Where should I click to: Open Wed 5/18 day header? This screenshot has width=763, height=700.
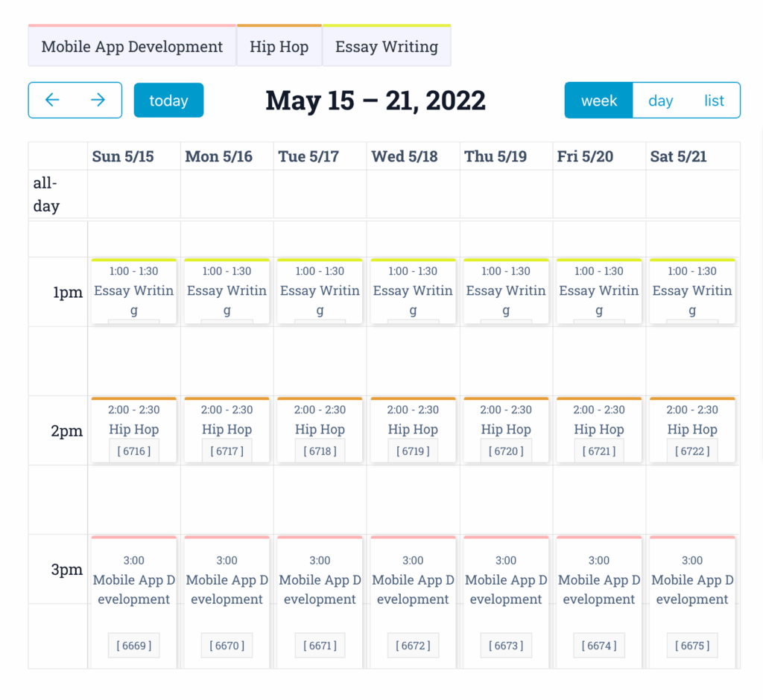(x=405, y=156)
